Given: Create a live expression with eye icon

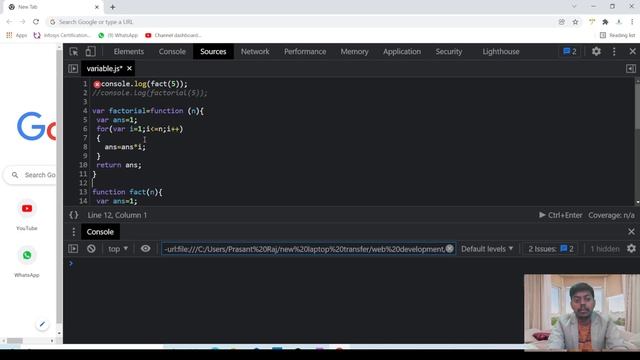Looking at the screenshot, I should [x=145, y=249].
